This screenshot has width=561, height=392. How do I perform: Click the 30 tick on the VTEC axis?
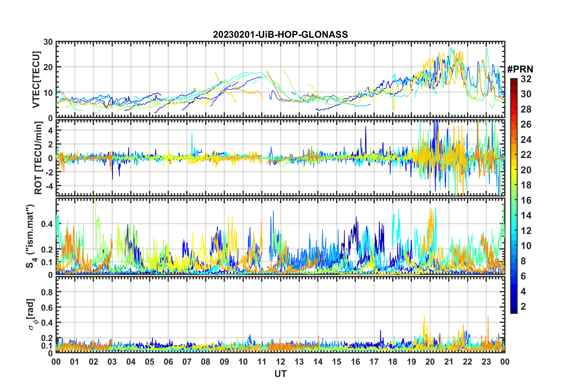tap(48, 42)
